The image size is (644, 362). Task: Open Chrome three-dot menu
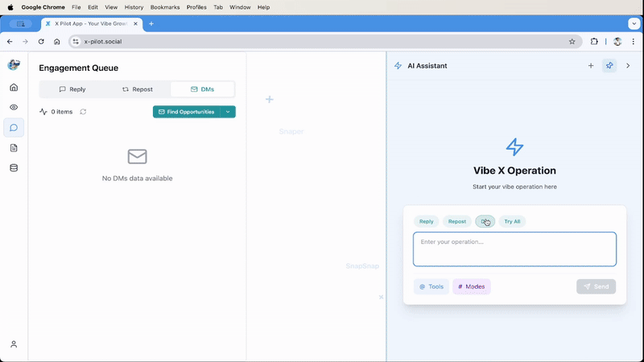coord(634,42)
